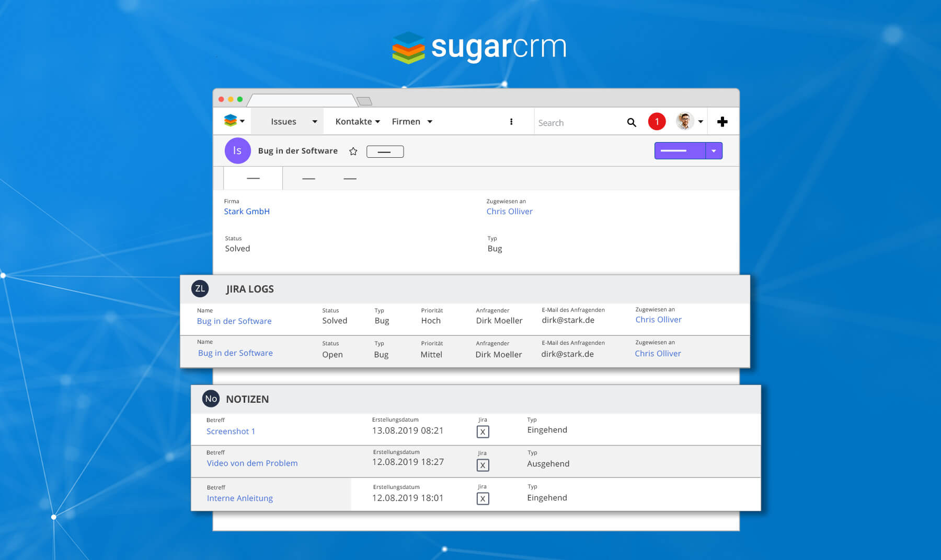Mark record as favorite with star
The width and height of the screenshot is (941, 560).
[x=353, y=151]
